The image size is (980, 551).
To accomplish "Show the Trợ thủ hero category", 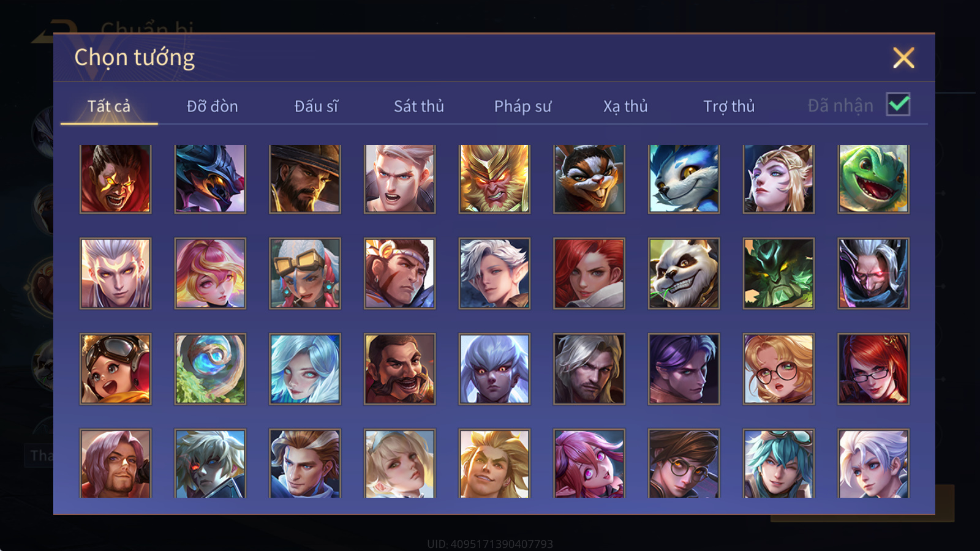I will click(x=729, y=106).
